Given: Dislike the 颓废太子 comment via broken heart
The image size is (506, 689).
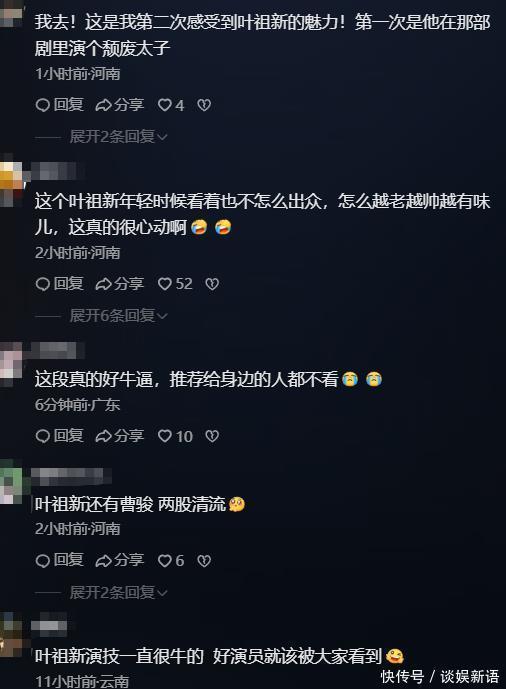Looking at the screenshot, I should coord(204,105).
